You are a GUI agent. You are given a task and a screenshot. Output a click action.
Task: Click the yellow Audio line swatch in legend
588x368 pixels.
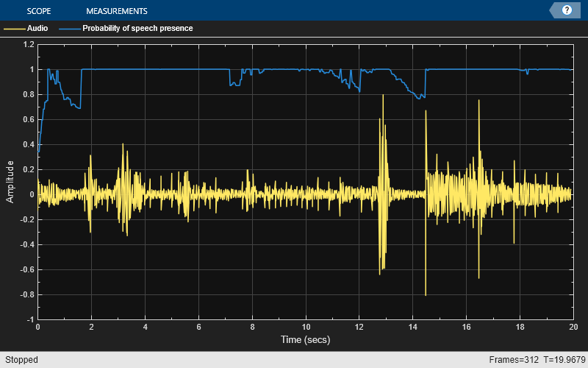tap(15, 29)
